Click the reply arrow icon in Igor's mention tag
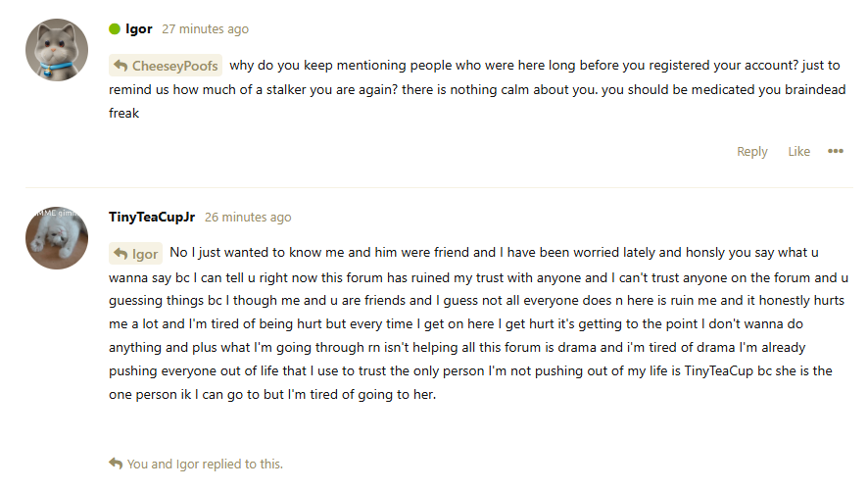This screenshot has height=490, width=868. coord(121,254)
